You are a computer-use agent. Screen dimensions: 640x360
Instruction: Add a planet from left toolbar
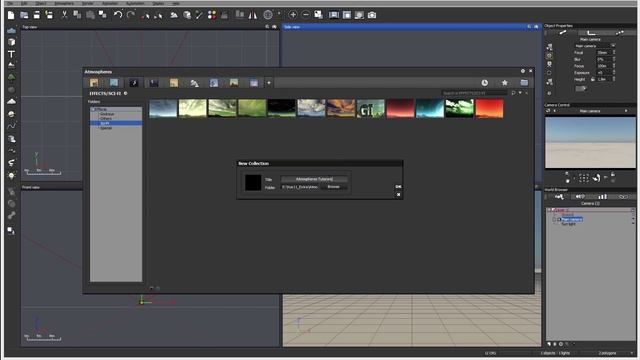click(x=11, y=114)
